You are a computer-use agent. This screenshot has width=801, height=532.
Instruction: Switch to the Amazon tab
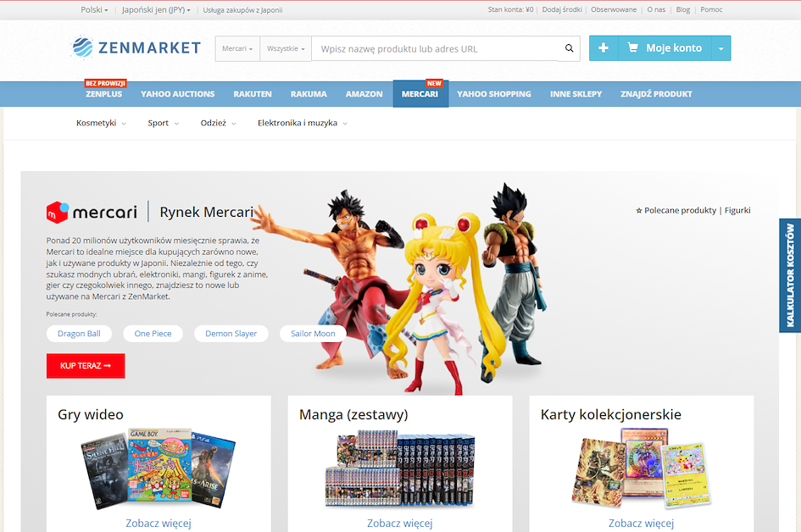tap(364, 94)
